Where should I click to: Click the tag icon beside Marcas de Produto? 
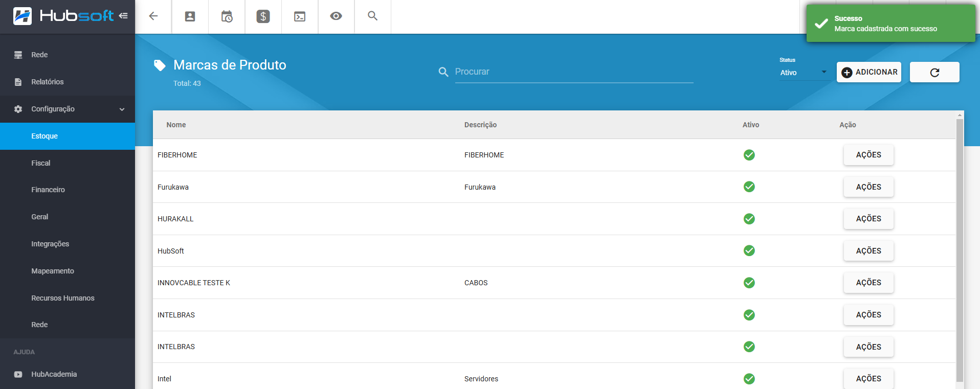(160, 65)
